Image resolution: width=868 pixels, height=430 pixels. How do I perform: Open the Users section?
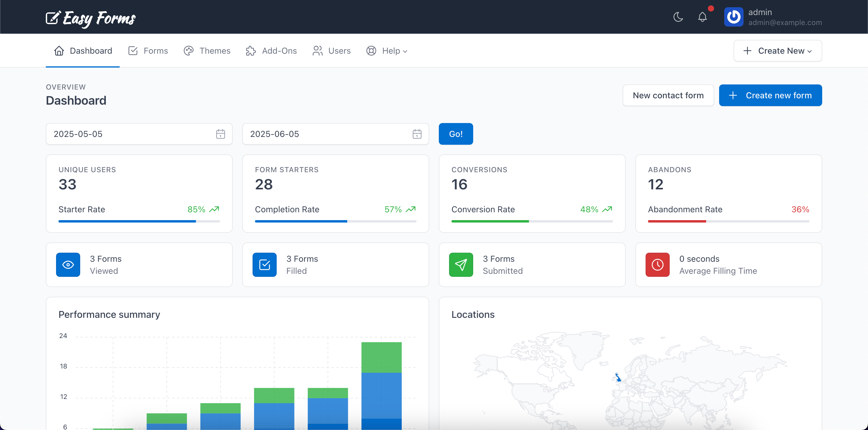331,51
